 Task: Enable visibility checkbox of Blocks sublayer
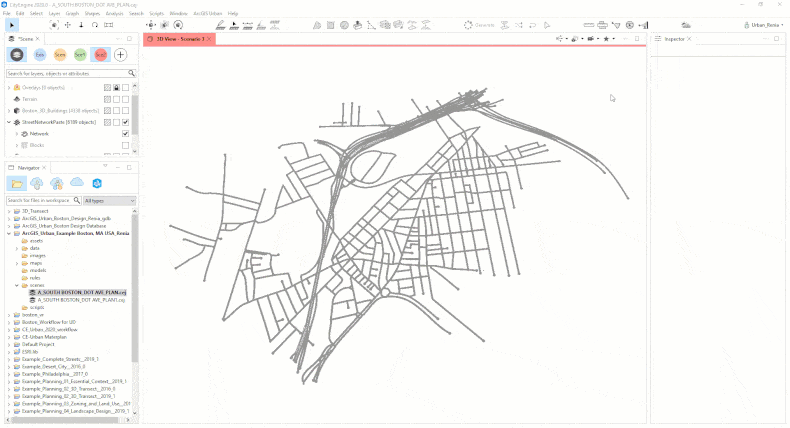(125, 145)
